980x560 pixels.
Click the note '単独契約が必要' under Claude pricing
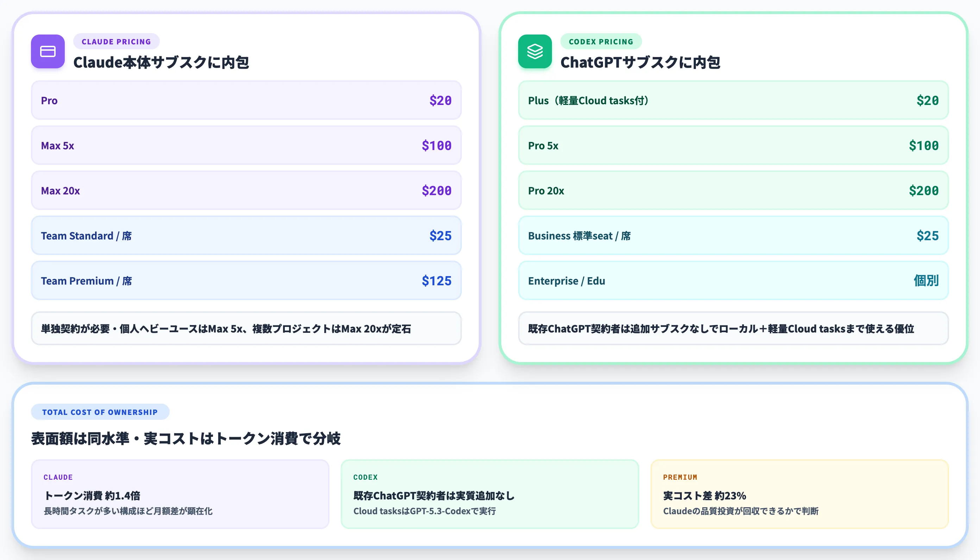246,329
